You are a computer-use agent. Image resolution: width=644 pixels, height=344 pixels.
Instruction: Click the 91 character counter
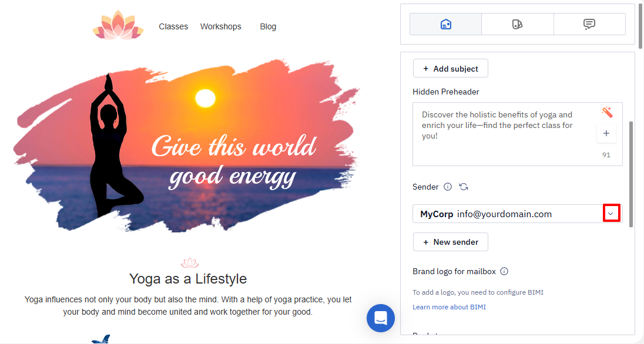click(606, 155)
